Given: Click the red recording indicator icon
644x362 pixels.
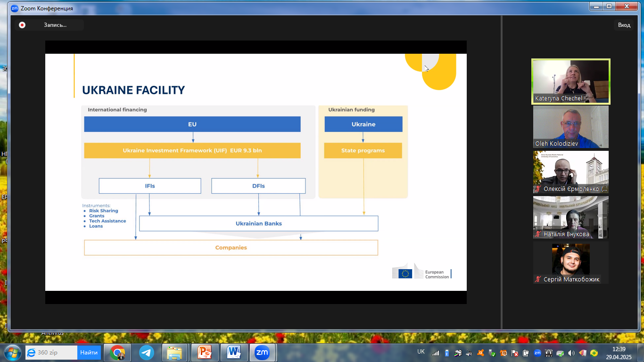Looking at the screenshot, I should [22, 25].
